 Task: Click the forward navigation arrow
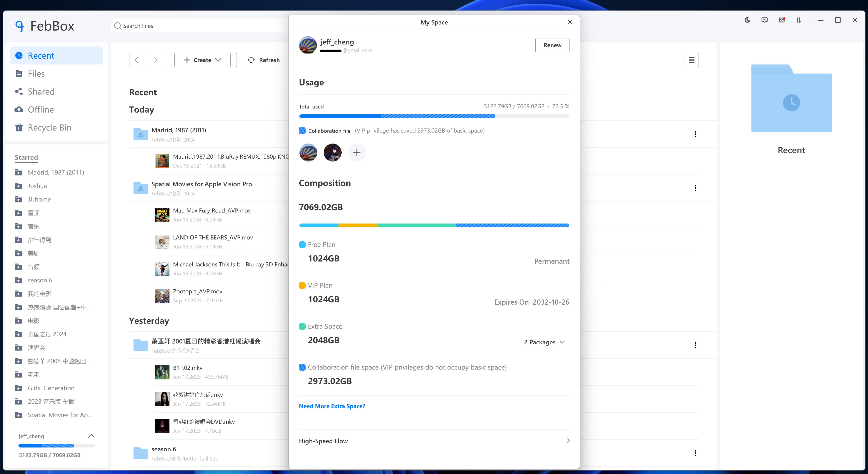click(156, 60)
